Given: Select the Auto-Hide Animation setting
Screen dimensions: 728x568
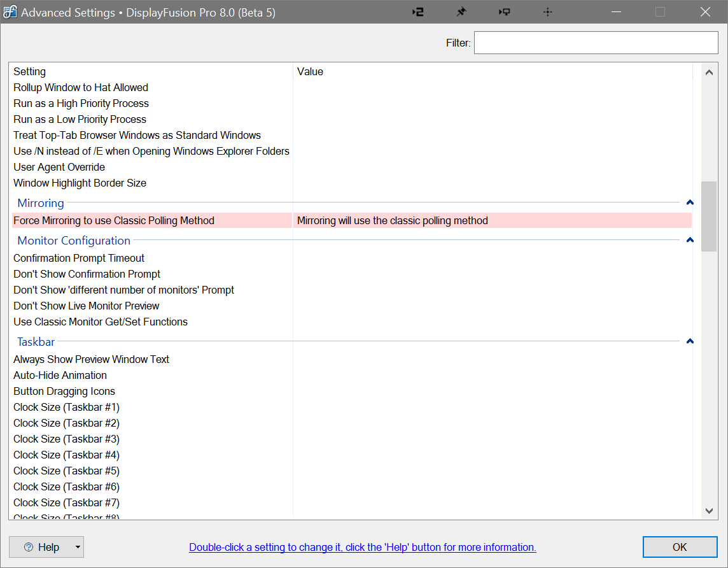Looking at the screenshot, I should (60, 375).
